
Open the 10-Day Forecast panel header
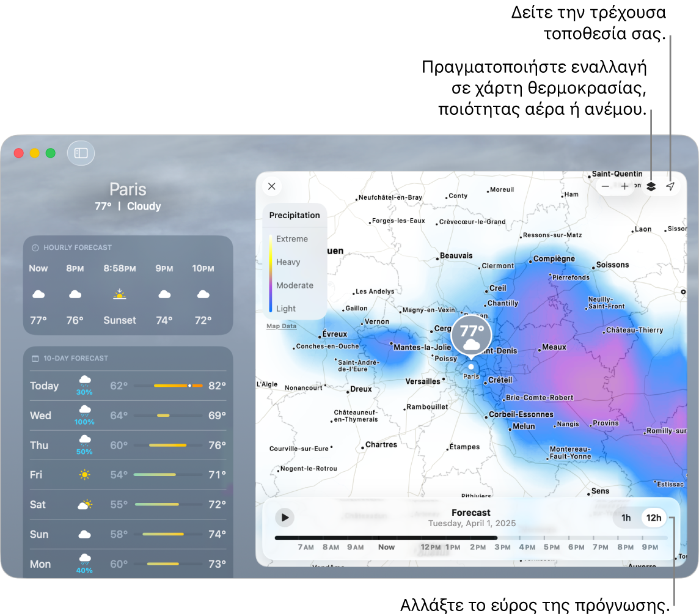(75, 358)
